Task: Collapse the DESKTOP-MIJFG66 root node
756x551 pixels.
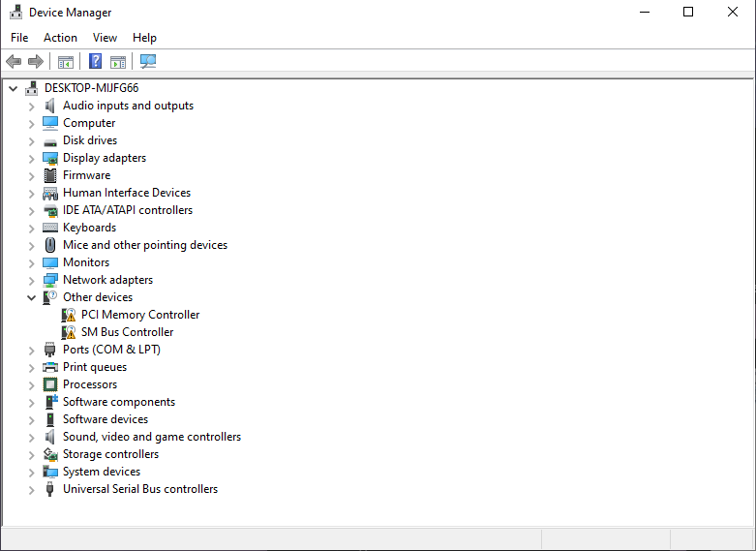Action: (x=14, y=89)
